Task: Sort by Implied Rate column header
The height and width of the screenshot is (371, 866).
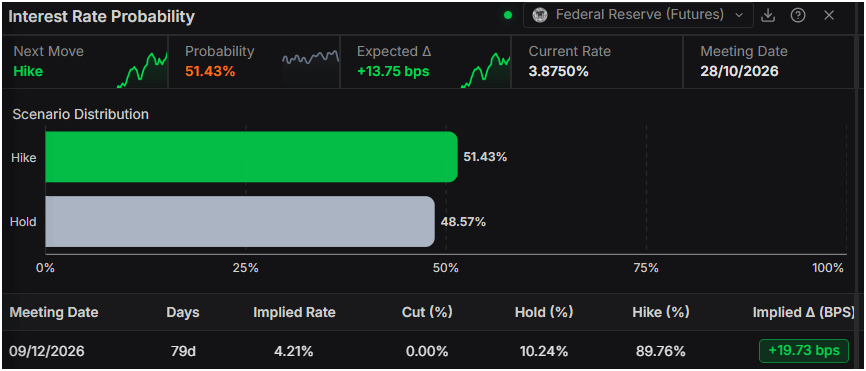Action: click(294, 312)
